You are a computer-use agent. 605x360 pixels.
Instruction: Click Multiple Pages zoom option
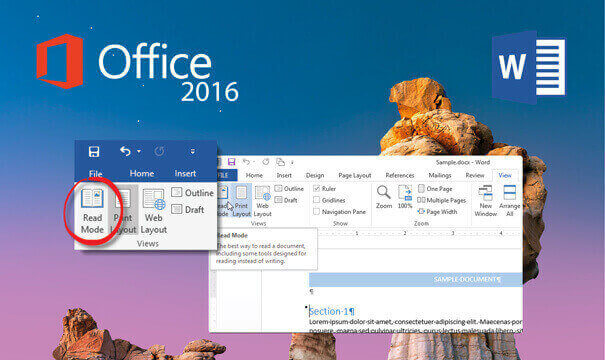tap(442, 200)
